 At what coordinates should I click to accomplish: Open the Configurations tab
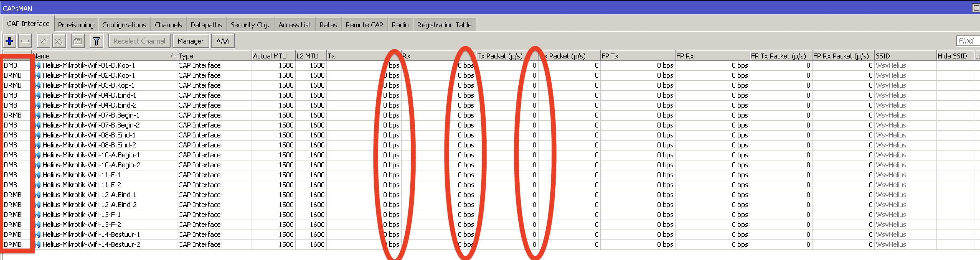(x=124, y=25)
